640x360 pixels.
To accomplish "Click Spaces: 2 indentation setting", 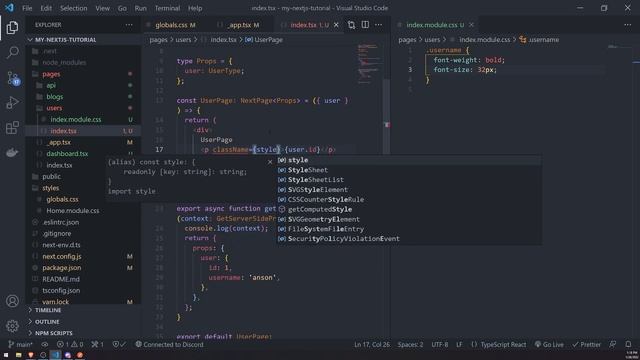I will coord(410,344).
